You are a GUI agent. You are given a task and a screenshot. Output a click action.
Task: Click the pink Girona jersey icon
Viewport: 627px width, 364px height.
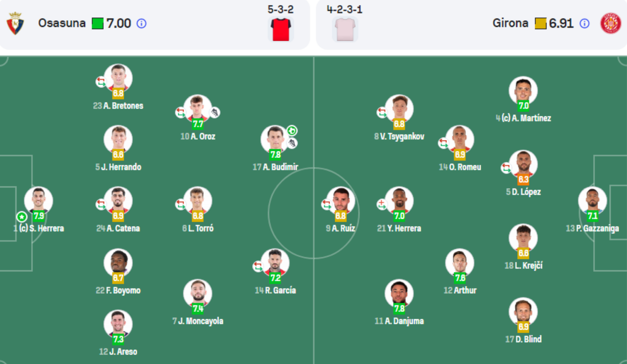(345, 30)
